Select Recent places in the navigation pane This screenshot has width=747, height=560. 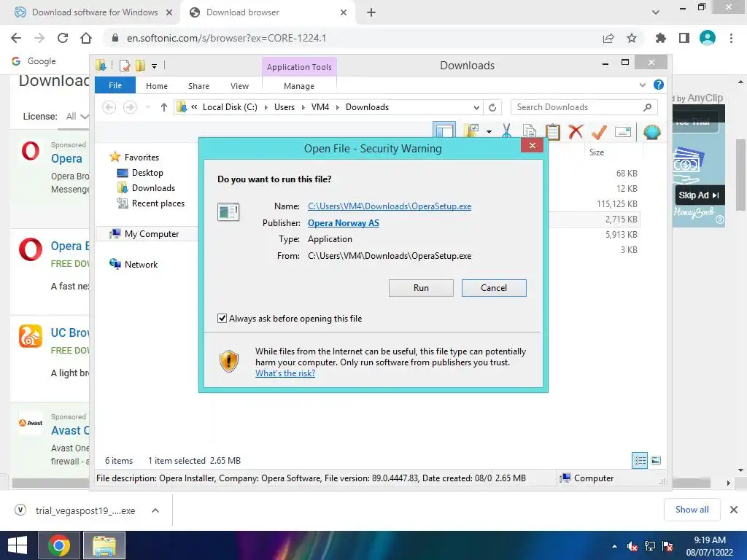pos(158,203)
